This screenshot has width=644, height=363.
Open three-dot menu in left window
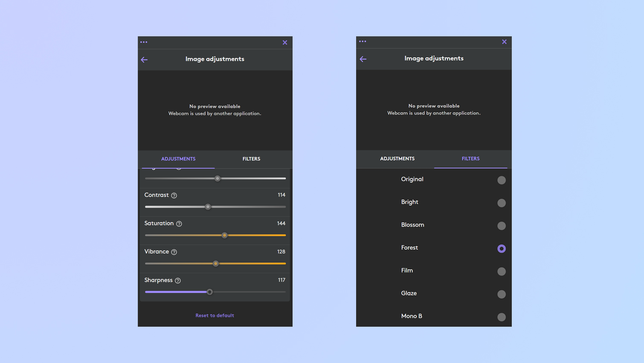(144, 42)
